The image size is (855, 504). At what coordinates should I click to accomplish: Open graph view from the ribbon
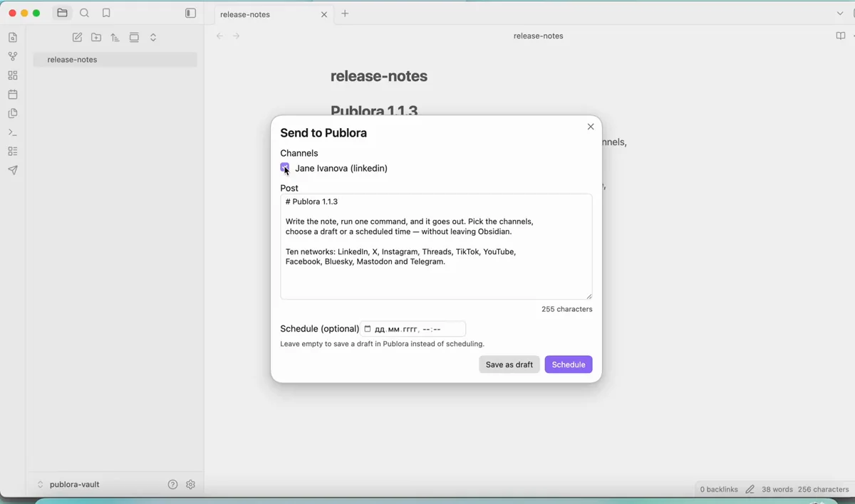(x=13, y=56)
